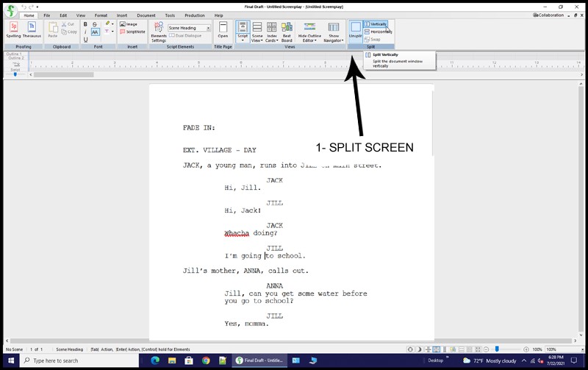Switch to the Production tab
The width and height of the screenshot is (588, 370).
[195, 15]
